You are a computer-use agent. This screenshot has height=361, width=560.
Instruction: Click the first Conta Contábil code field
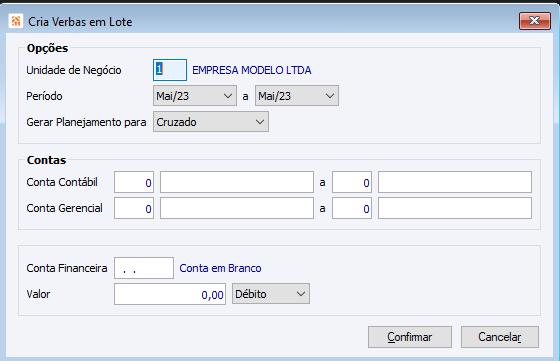coord(134,182)
